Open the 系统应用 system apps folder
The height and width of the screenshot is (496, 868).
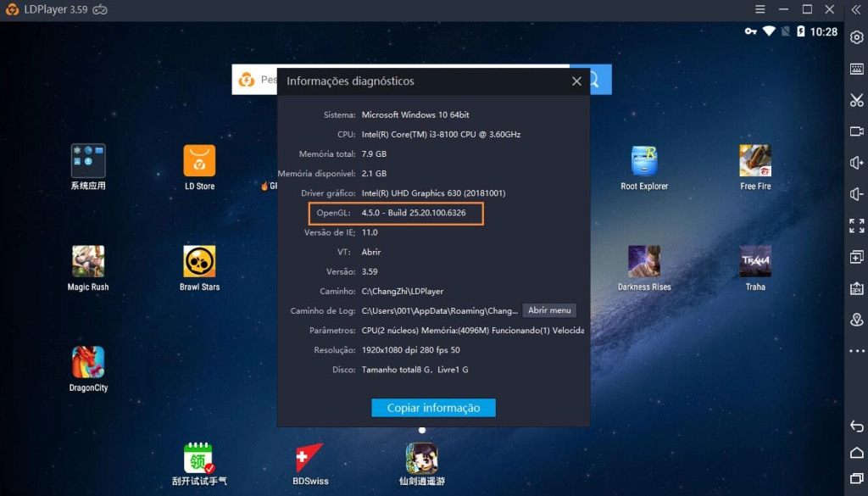88,167
